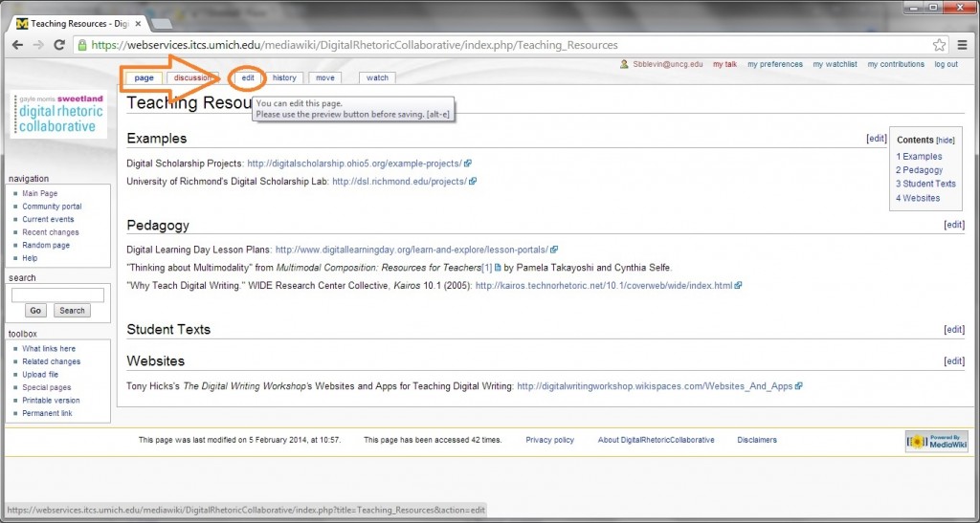This screenshot has height=523, width=980.
Task: Click the wiki search text field
Action: coord(57,295)
